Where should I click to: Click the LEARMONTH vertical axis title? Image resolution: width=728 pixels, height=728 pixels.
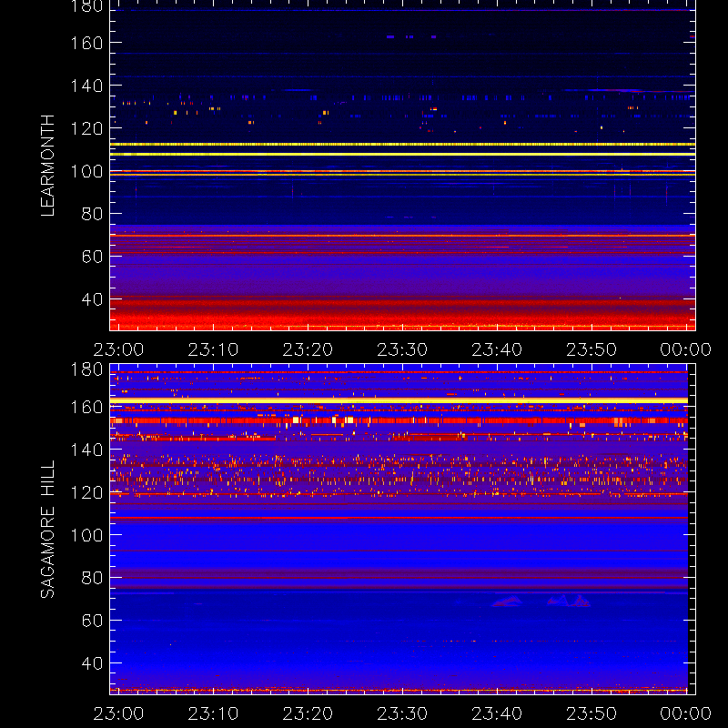[x=47, y=166]
